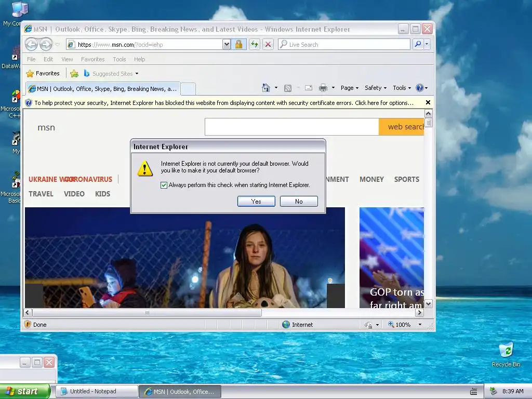Click the information bar shield icon
This screenshot has width=532, height=399.
(29, 103)
